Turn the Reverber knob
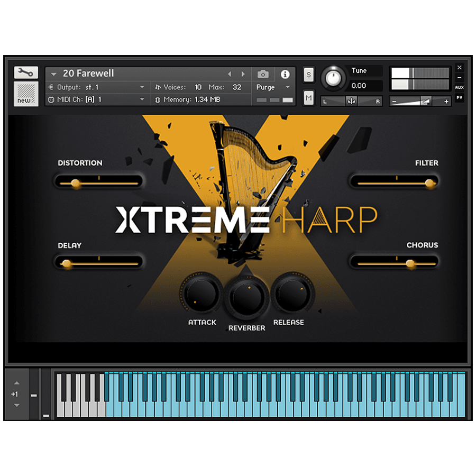 (247, 298)
